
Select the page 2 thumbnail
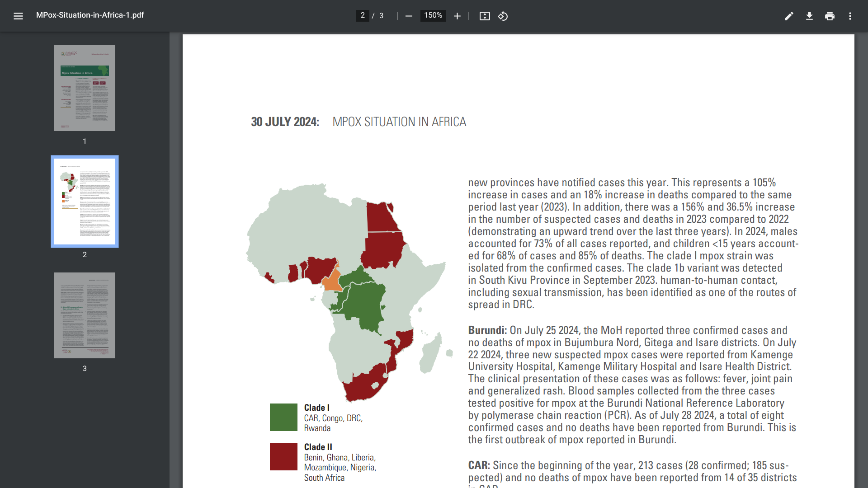click(x=85, y=202)
